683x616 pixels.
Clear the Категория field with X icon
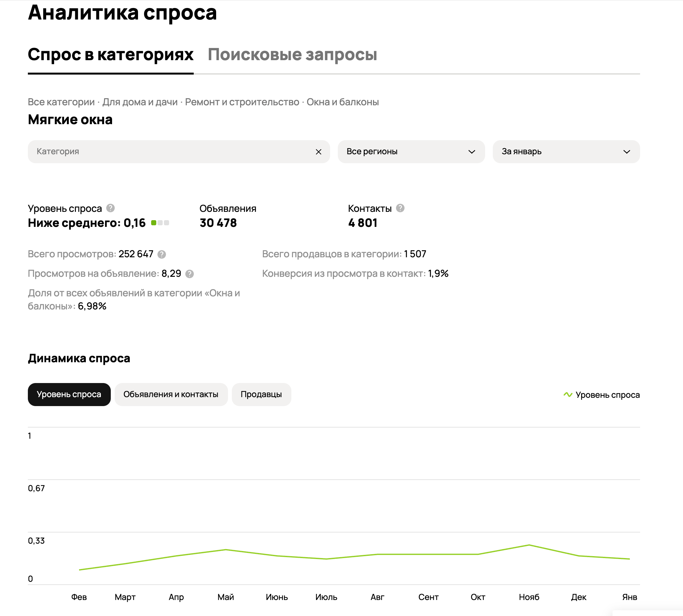coord(318,152)
